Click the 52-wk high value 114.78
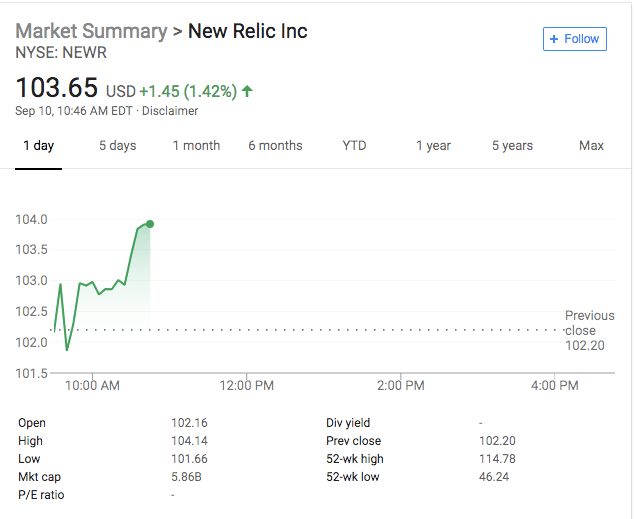 pos(496,459)
